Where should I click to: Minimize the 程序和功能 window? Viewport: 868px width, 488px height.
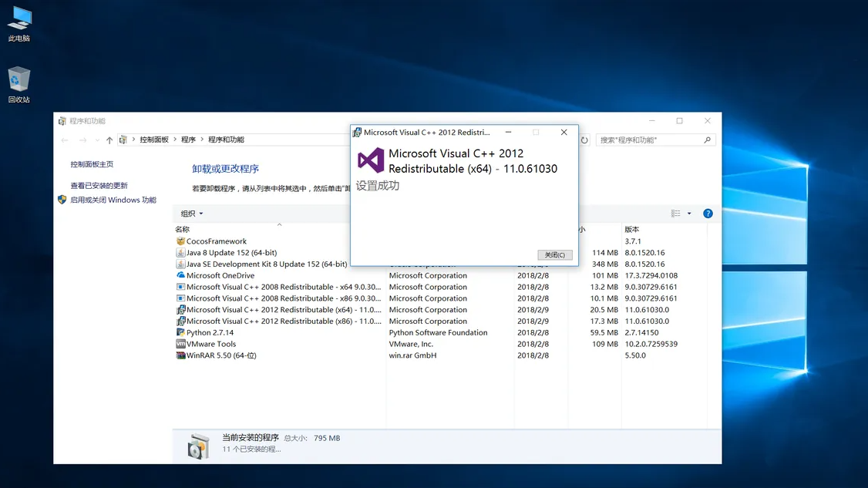point(651,121)
